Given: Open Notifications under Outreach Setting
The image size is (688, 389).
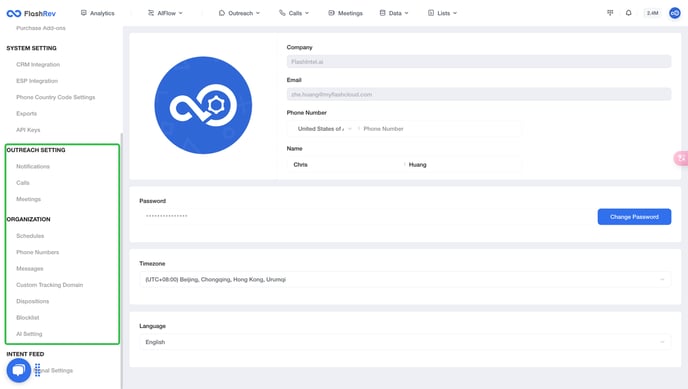Looking at the screenshot, I should [x=33, y=167].
